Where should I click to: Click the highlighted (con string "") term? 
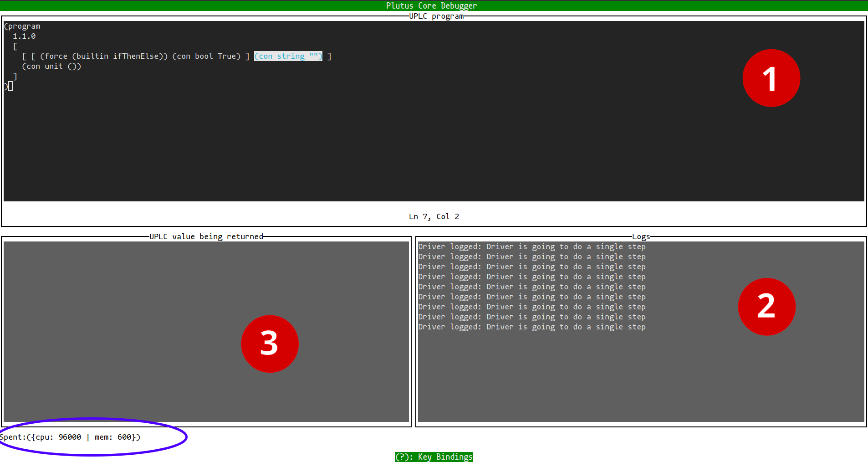288,56
